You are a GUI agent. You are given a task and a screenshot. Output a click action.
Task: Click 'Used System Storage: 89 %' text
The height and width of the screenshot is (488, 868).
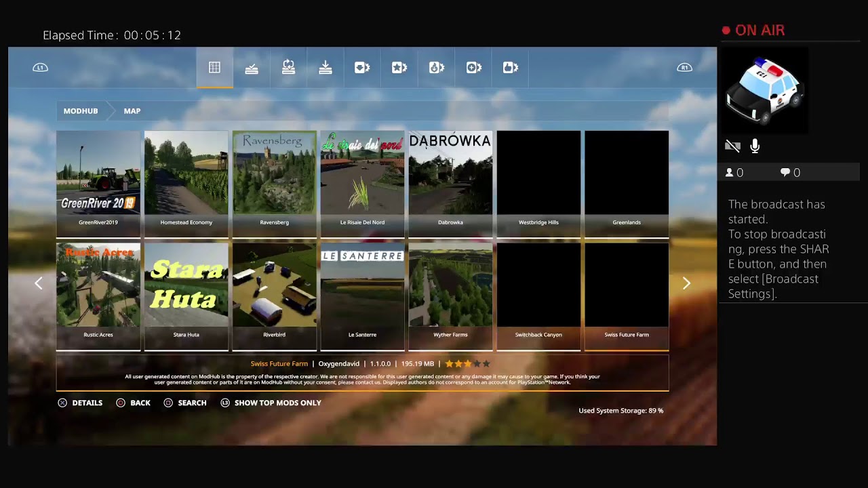click(621, 411)
